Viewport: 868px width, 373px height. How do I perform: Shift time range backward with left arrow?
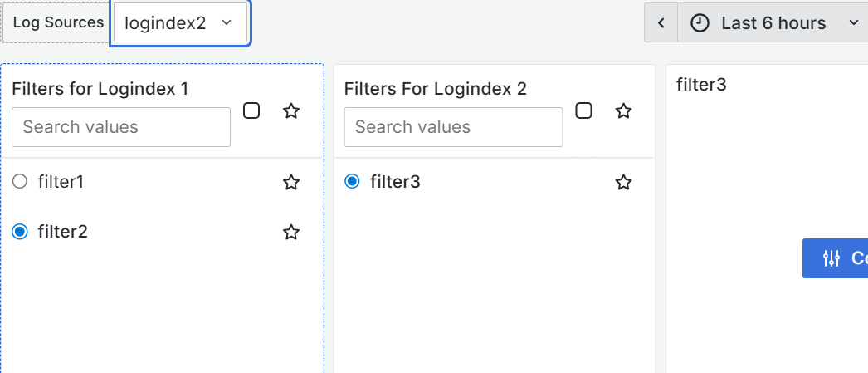[661, 23]
